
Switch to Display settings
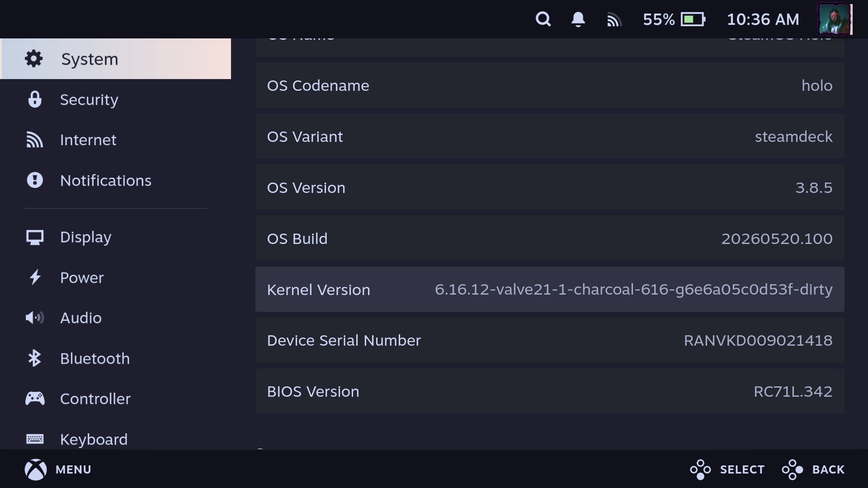[x=116, y=237]
